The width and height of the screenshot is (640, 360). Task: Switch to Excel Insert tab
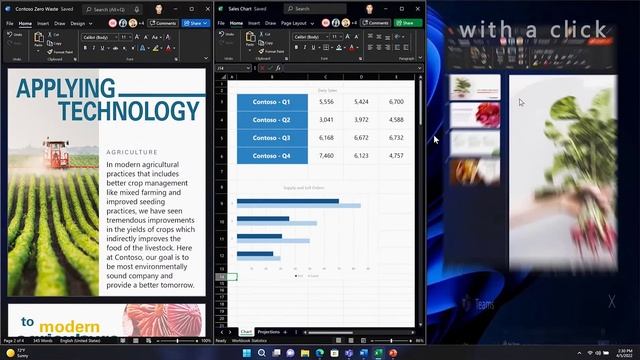254,23
